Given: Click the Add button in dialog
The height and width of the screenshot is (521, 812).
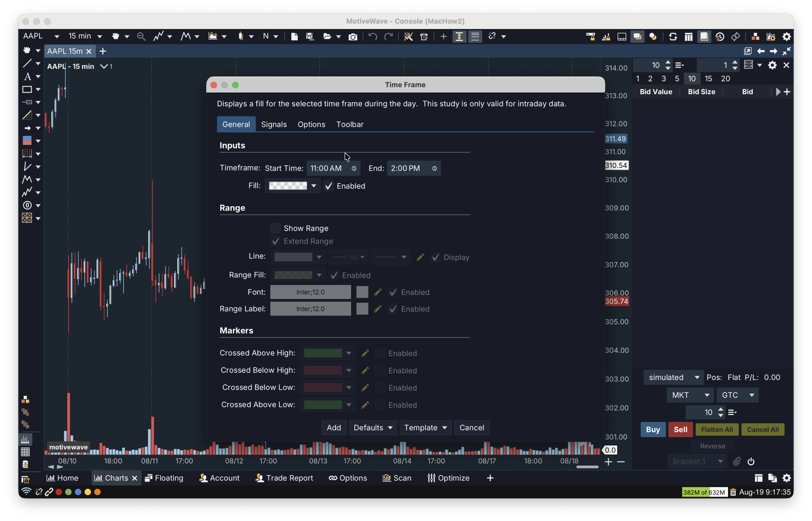Looking at the screenshot, I should click(334, 428).
